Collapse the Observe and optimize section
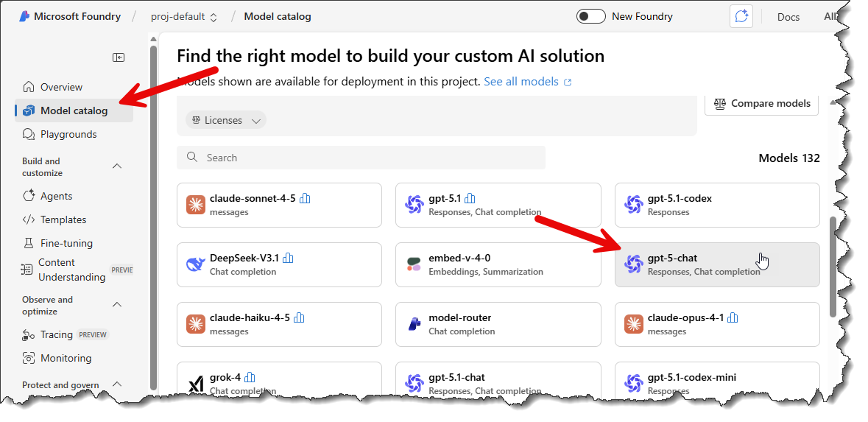The image size is (868, 422). (117, 305)
